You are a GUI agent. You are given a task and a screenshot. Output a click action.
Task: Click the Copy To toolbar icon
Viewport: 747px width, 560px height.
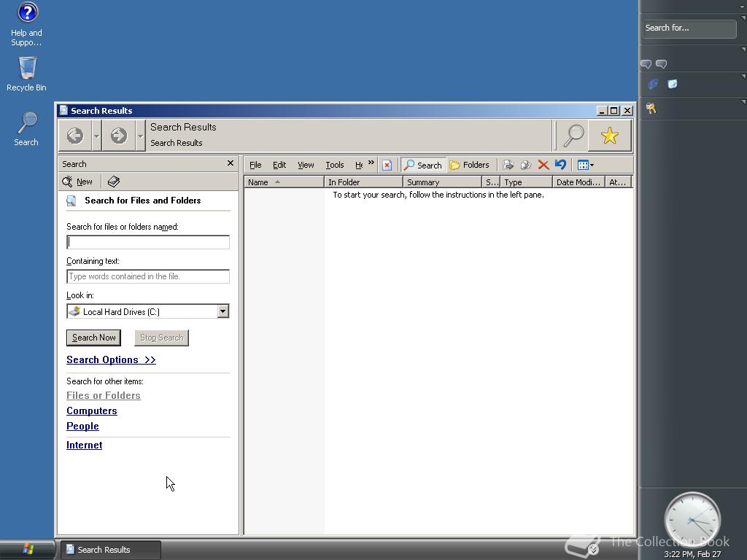(525, 166)
